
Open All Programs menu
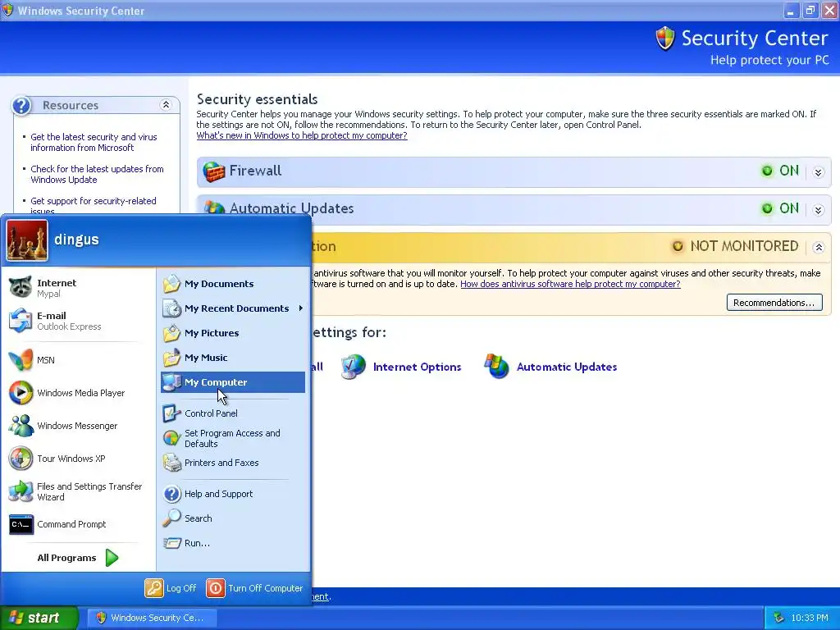click(x=78, y=558)
